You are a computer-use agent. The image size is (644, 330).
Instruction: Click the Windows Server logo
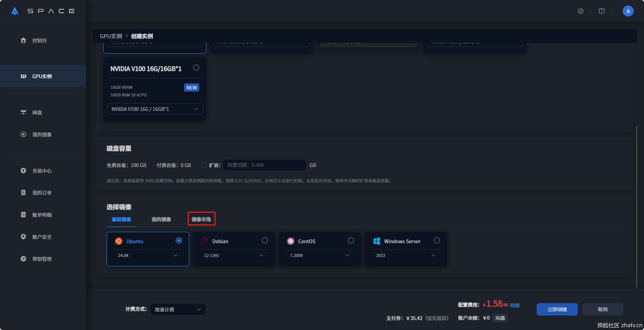(377, 241)
